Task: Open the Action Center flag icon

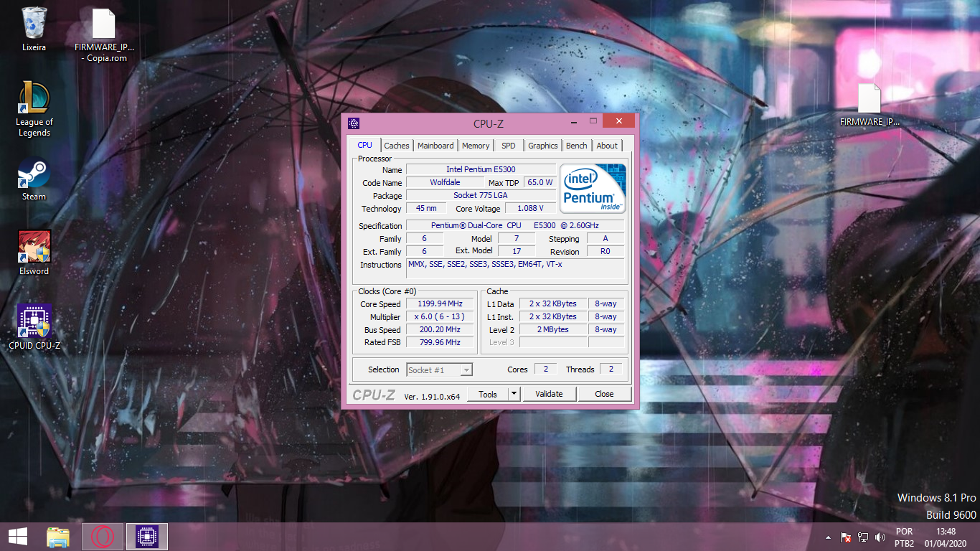Action: tap(846, 537)
